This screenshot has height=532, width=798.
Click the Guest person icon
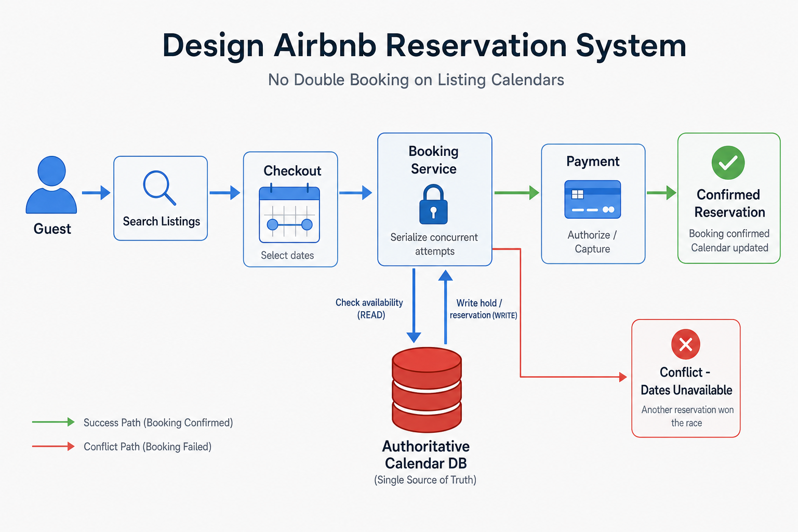(51, 185)
